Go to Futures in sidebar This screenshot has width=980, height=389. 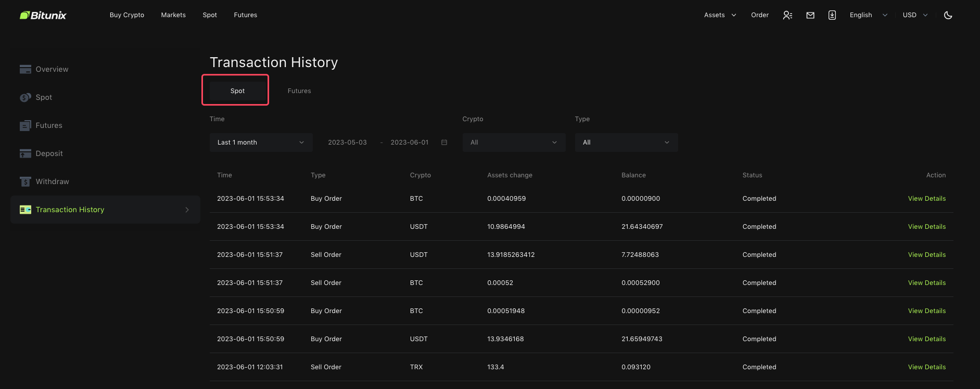coord(49,125)
